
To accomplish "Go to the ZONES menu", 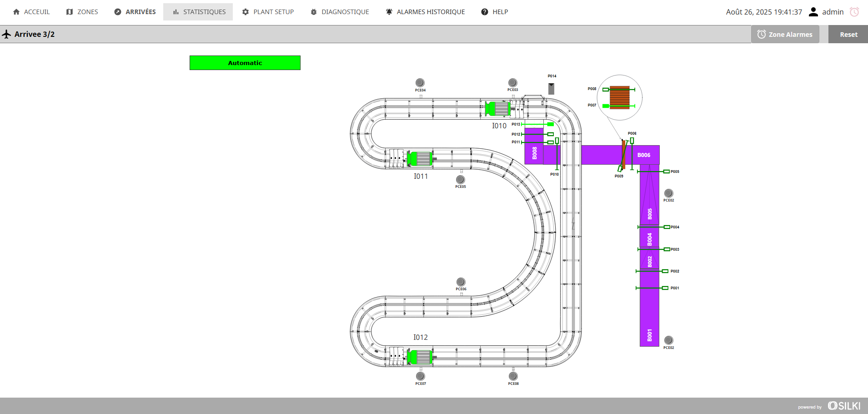I will click(x=82, y=12).
